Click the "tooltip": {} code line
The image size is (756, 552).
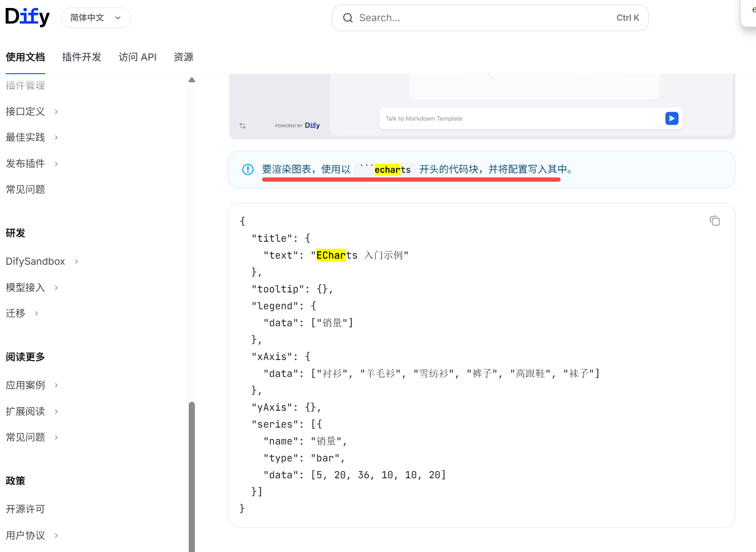292,289
